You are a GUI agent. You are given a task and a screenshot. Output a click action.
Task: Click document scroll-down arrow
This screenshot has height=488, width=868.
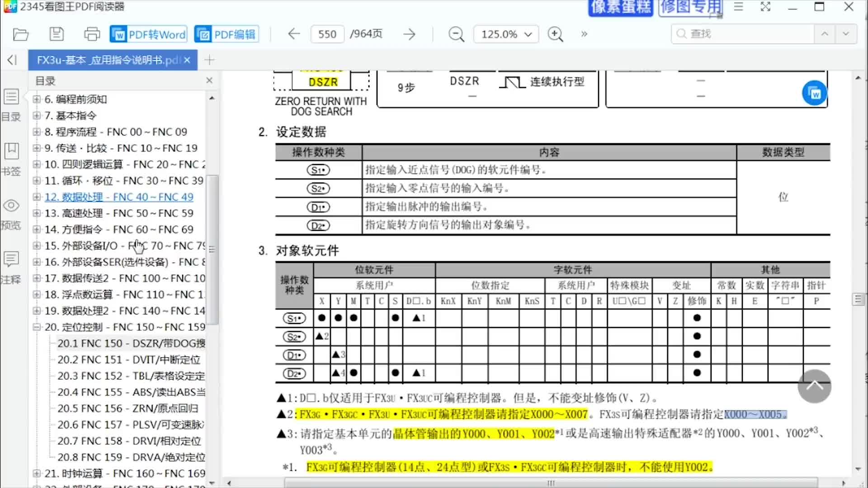(x=858, y=469)
